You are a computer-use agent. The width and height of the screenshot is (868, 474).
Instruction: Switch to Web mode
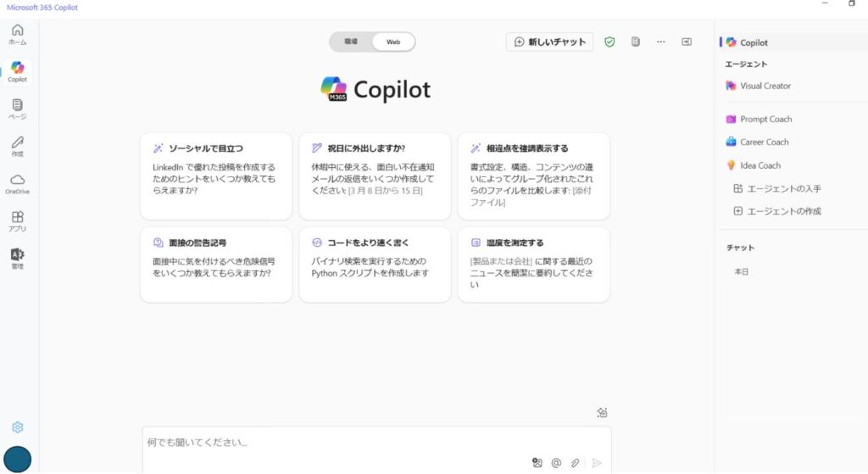point(393,42)
